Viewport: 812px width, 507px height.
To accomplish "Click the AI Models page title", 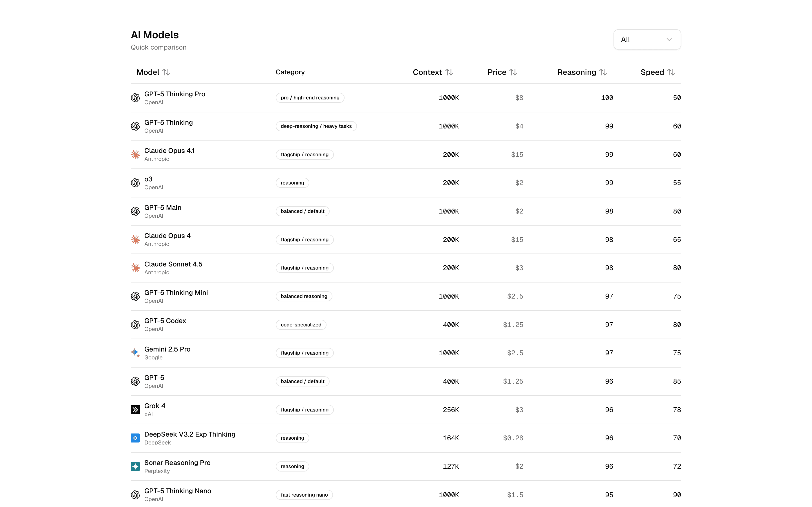I will pos(155,35).
